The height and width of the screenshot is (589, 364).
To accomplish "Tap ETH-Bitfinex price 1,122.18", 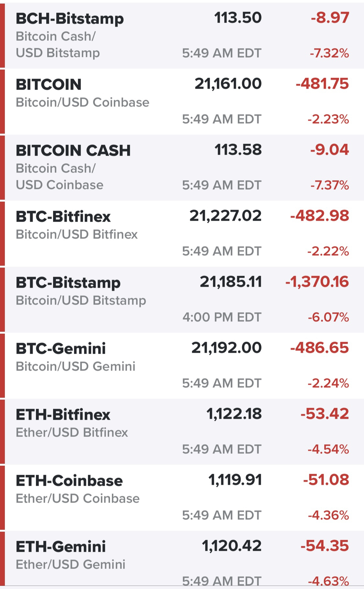I will [x=234, y=414].
